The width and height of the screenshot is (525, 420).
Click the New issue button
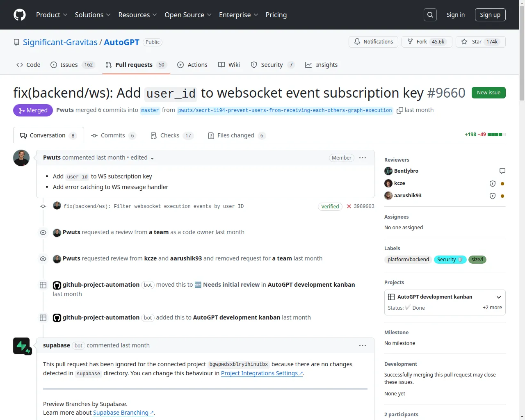click(x=488, y=93)
